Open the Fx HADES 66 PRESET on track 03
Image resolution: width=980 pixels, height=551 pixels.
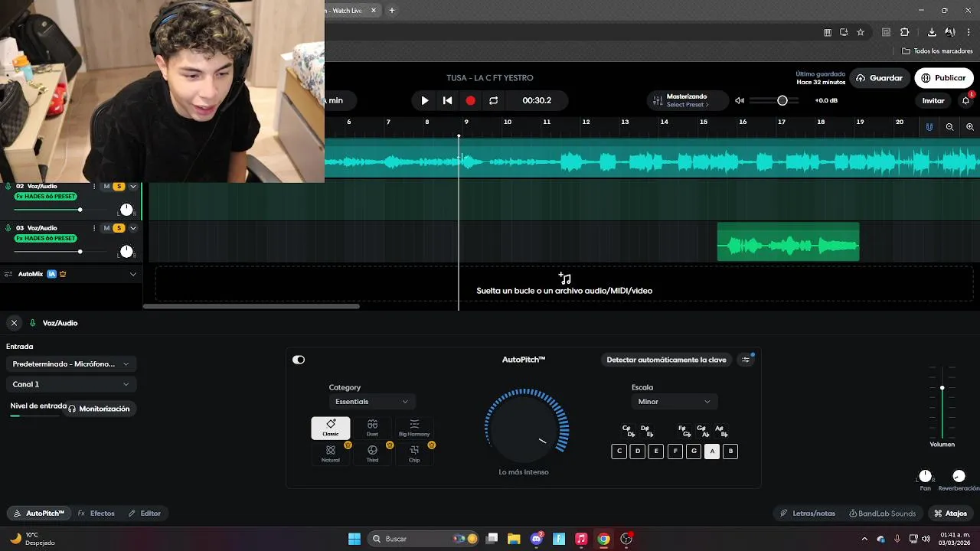point(45,238)
